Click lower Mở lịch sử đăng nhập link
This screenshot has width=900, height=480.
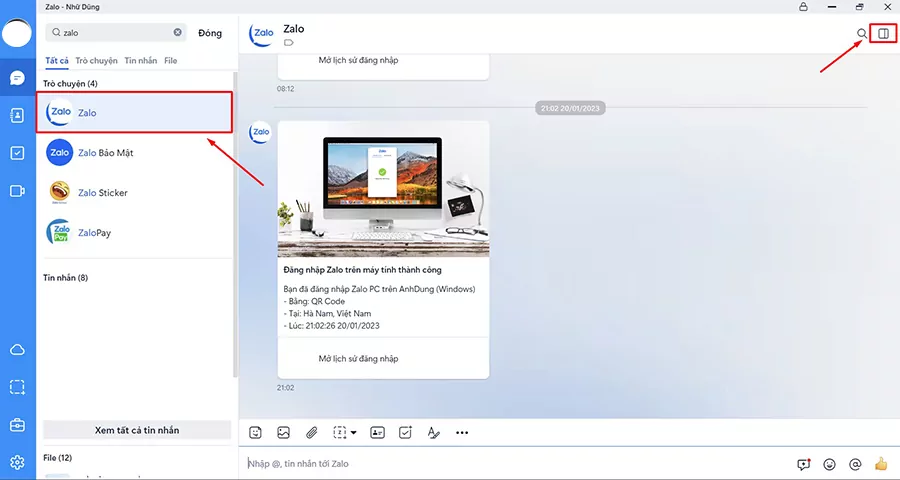(358, 358)
